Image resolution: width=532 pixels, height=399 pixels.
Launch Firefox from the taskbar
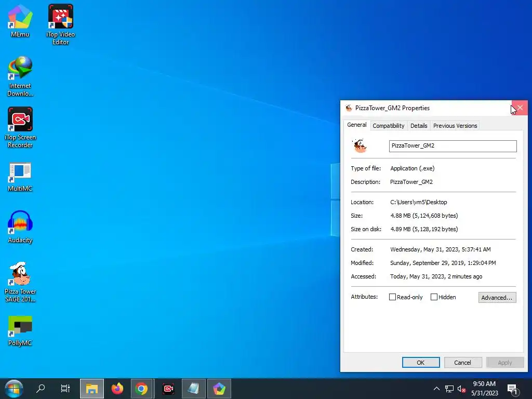117,389
